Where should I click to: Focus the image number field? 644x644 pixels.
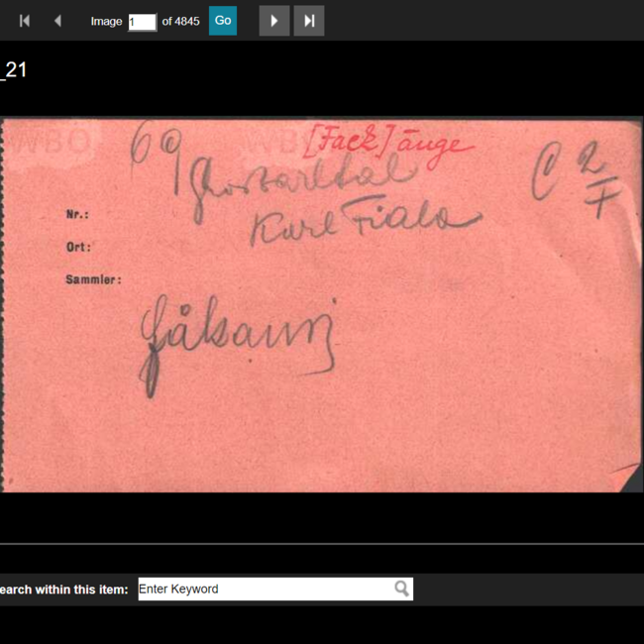[142, 22]
